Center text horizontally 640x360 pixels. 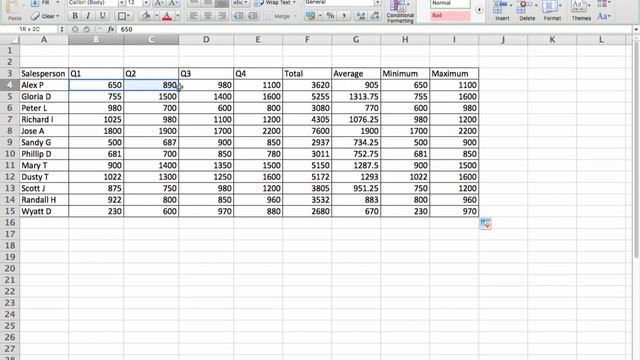pos(208,16)
